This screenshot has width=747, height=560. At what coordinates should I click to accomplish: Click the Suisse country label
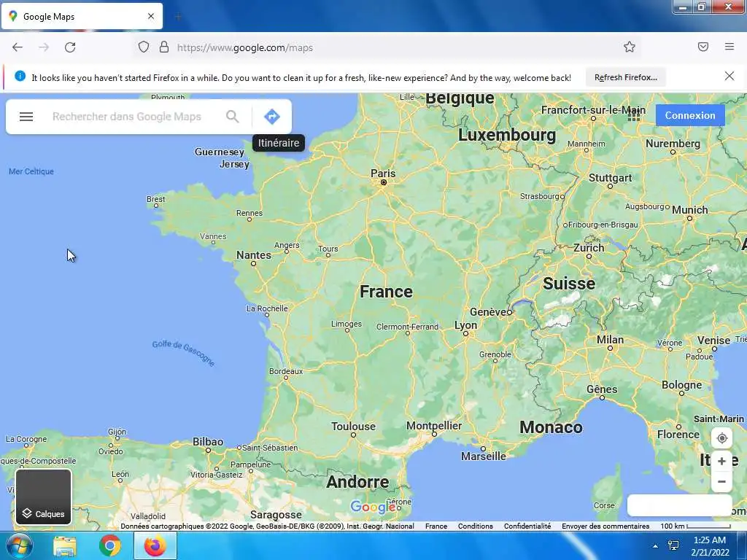[569, 284]
